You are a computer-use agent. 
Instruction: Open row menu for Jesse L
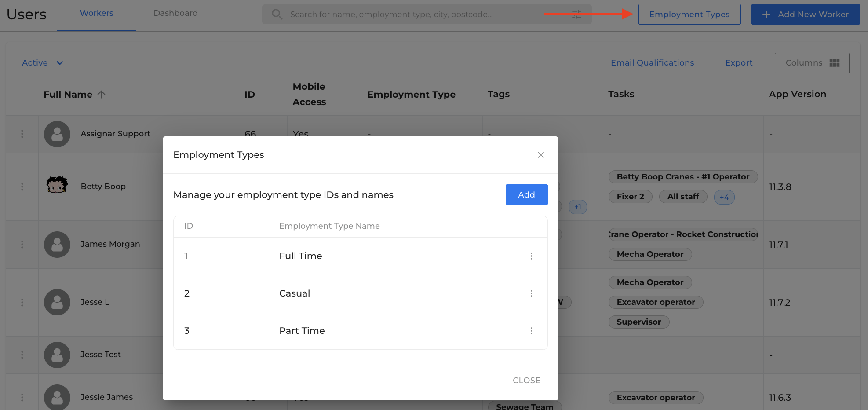pyautogui.click(x=22, y=302)
